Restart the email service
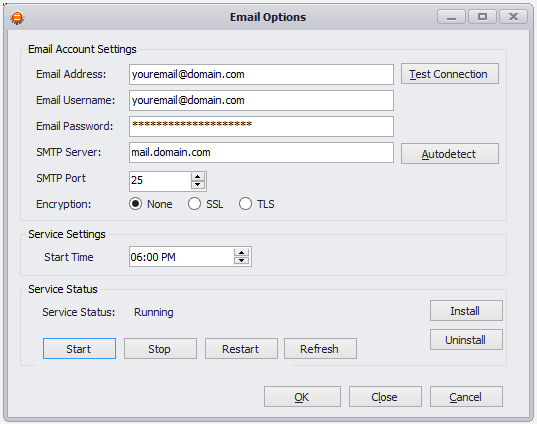 241,349
